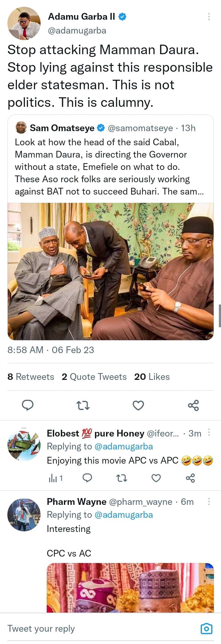Share the main tweet via share icon
This screenshot has height=644, width=221.
(x=193, y=405)
